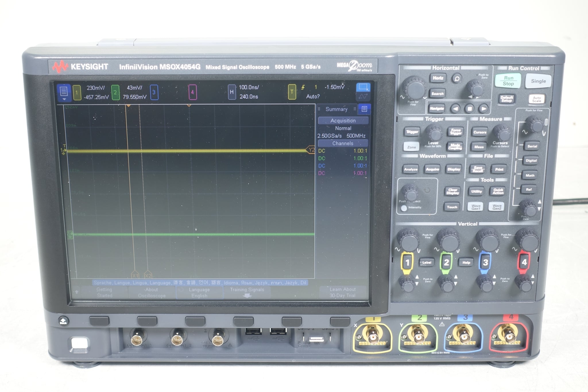Select the green channel 2 badge on screen
This screenshot has width=588, height=392.
click(115, 92)
